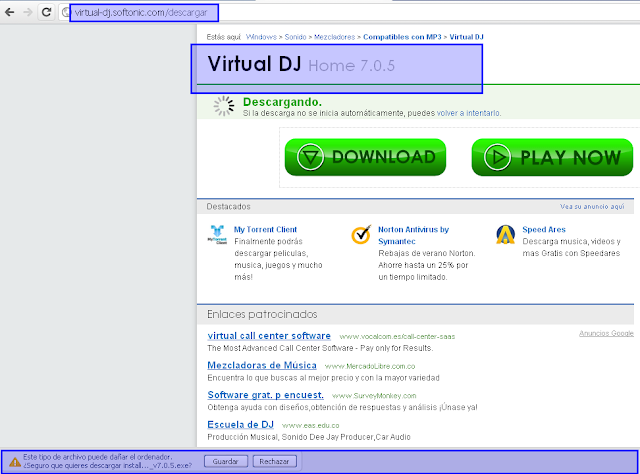640x474 pixels.
Task: Open the Mezcladores breadcrumb link
Action: click(x=334, y=37)
